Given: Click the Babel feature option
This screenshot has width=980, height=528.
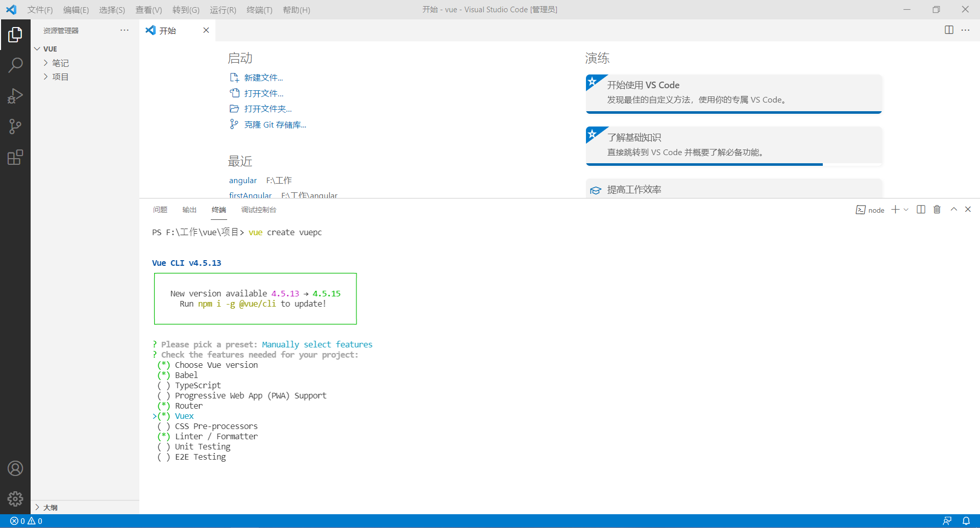Looking at the screenshot, I should click(186, 375).
